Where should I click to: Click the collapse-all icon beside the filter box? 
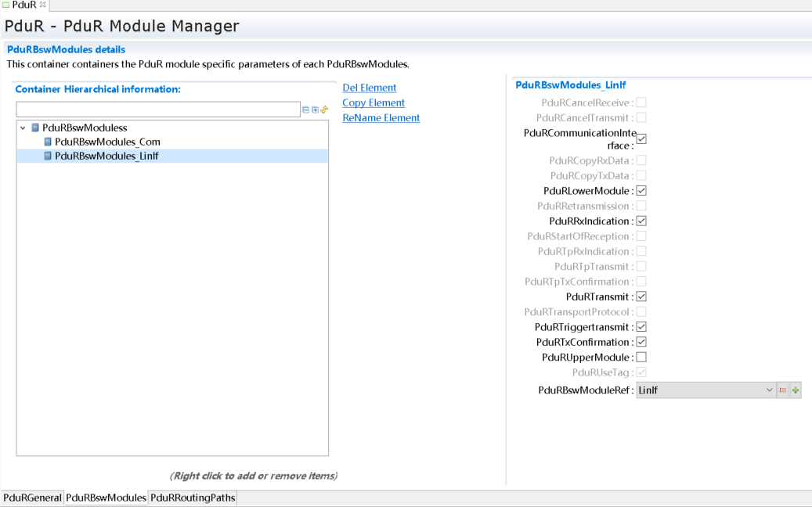pos(306,110)
